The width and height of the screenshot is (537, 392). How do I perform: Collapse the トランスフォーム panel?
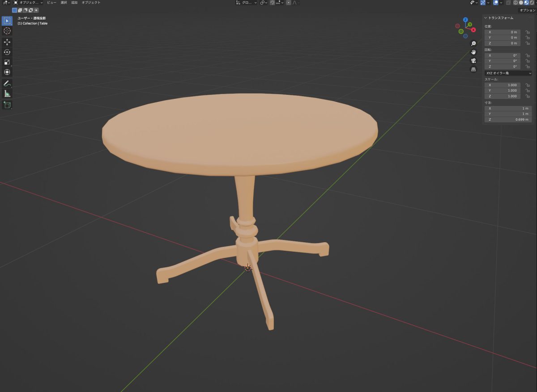pyautogui.click(x=486, y=18)
